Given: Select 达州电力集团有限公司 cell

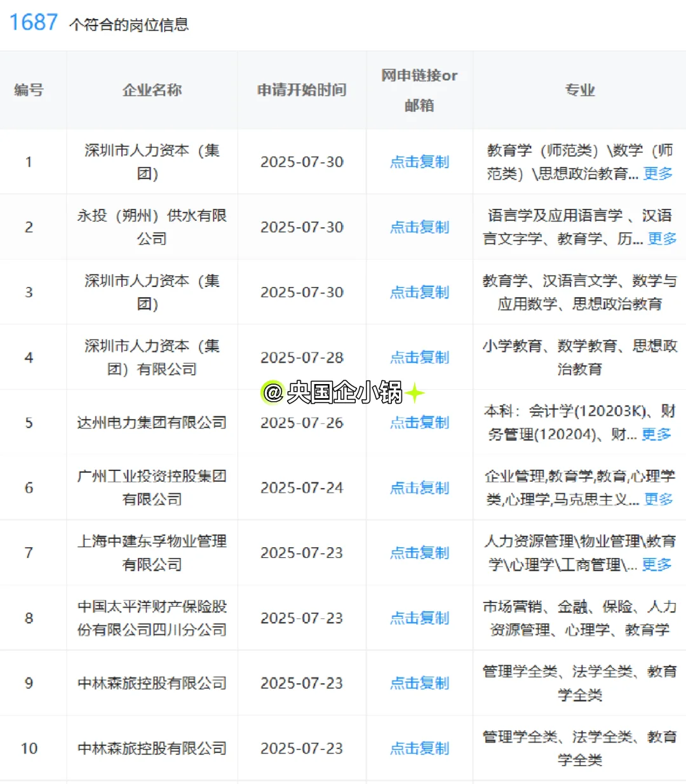Looking at the screenshot, I should 152,423.
